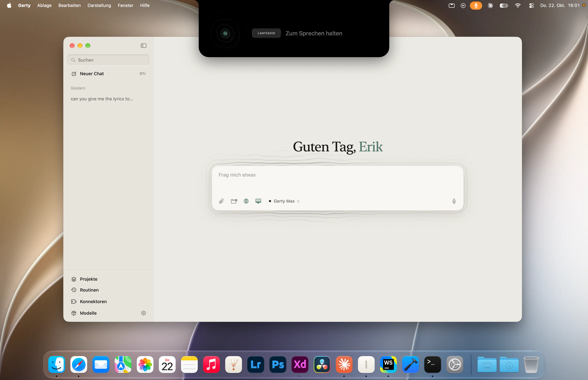
Task: Click microphone dictation icon in prompt box
Action: tap(454, 201)
